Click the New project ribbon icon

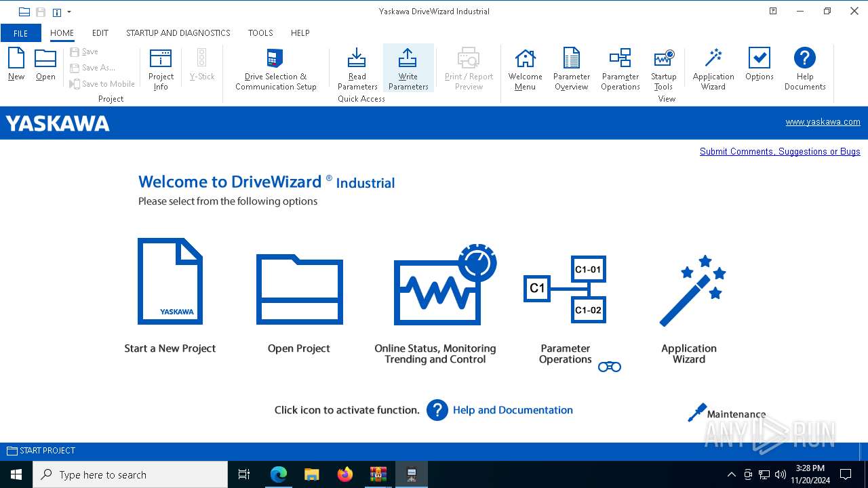click(16, 65)
